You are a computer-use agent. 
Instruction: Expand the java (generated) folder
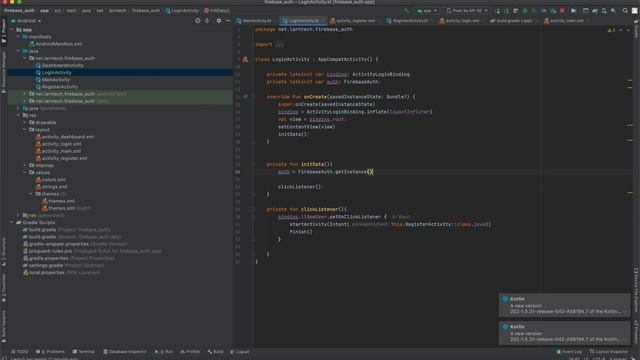click(18, 108)
